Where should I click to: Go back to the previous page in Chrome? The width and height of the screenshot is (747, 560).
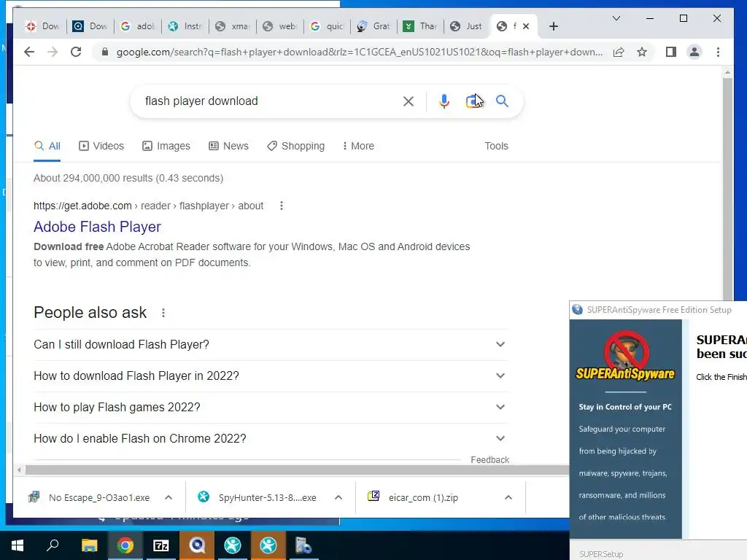point(29,52)
